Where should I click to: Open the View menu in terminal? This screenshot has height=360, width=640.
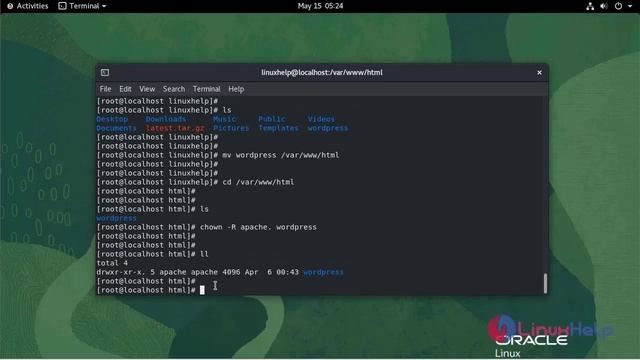147,89
